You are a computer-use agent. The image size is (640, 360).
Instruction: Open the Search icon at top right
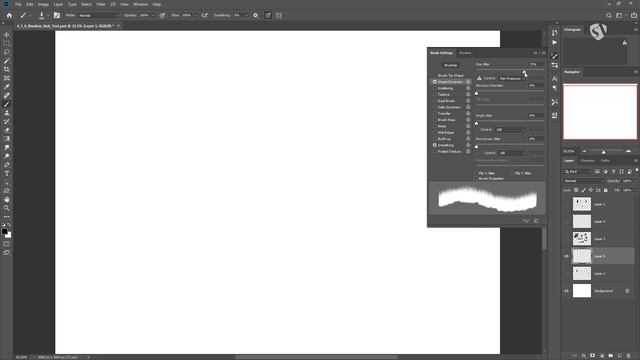[x=609, y=16]
